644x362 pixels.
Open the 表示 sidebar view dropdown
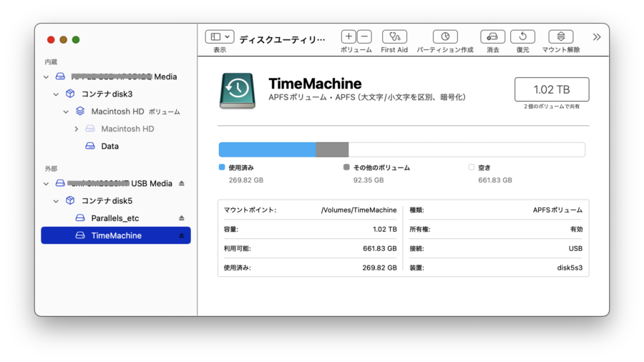coord(220,36)
